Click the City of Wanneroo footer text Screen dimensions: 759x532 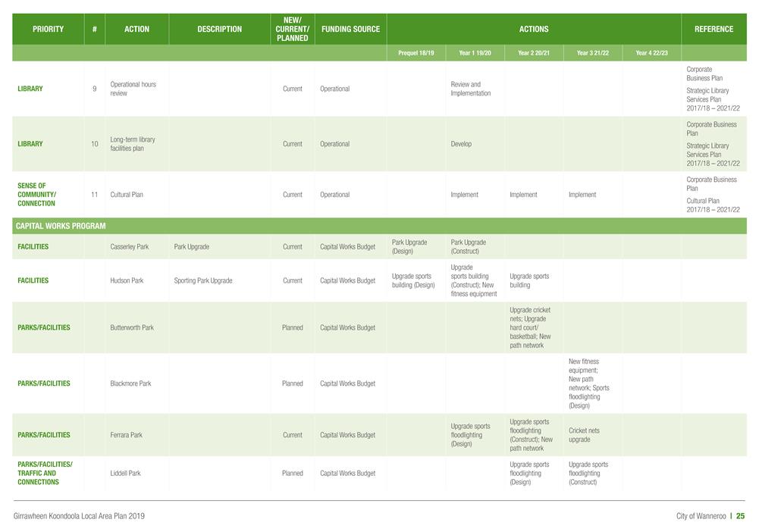pyautogui.click(x=700, y=516)
